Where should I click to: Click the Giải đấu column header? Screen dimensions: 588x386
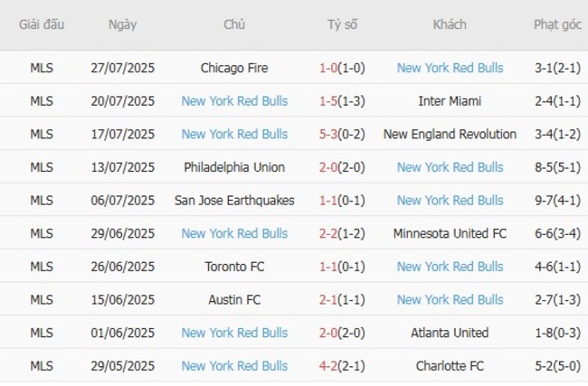42,25
